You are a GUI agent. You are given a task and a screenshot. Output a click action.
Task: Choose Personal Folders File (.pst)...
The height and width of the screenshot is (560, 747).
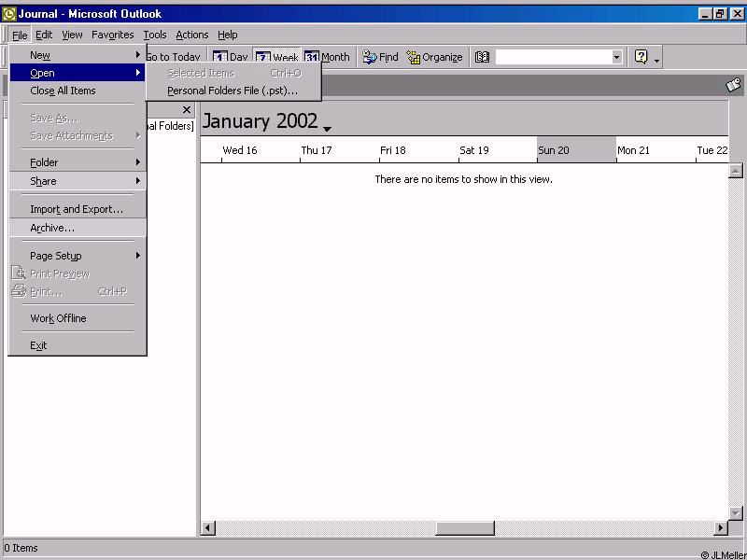coord(233,91)
